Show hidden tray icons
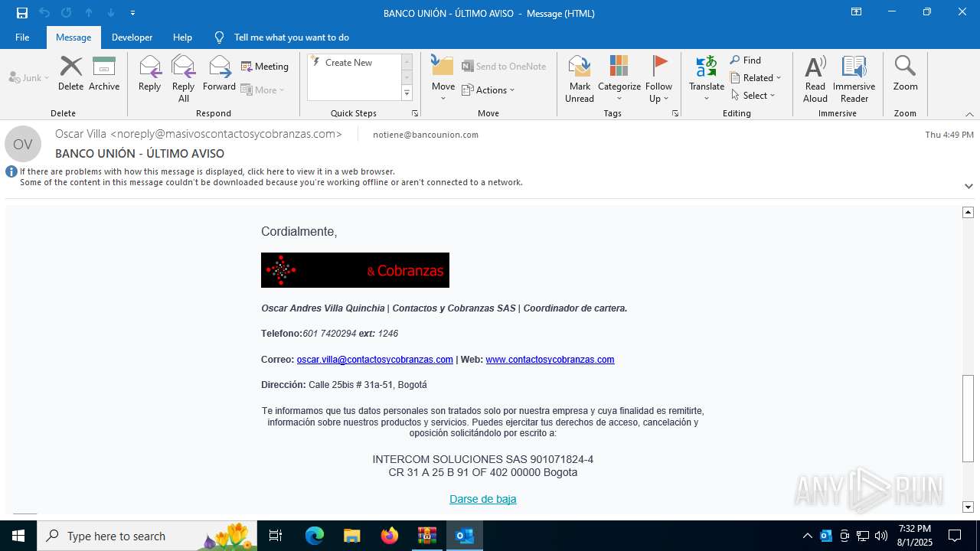The width and height of the screenshot is (980, 551). tap(807, 536)
